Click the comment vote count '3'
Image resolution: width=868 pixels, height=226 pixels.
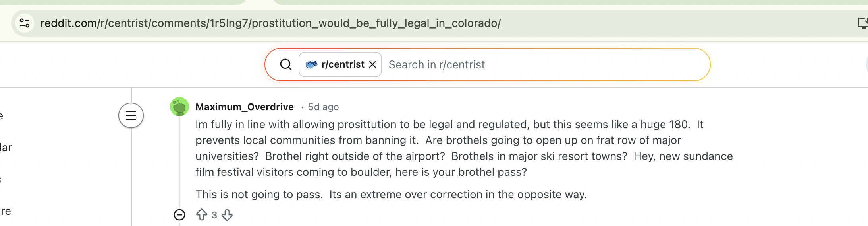click(214, 215)
